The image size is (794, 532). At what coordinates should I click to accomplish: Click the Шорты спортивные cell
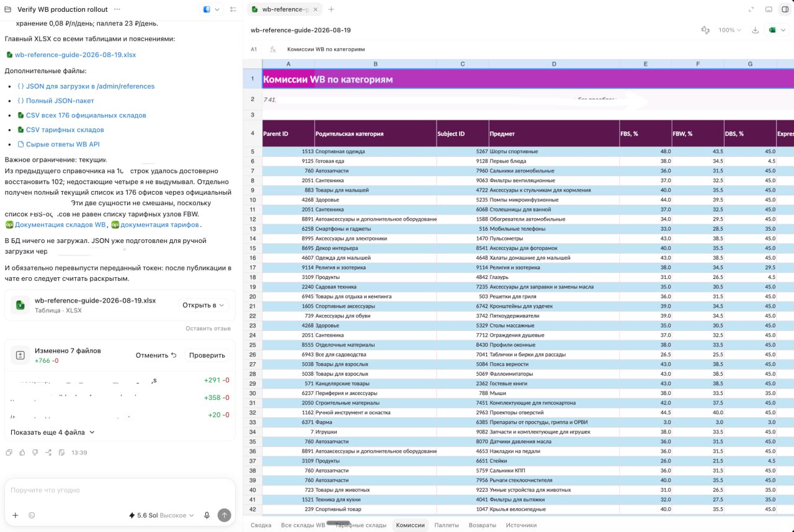554,151
